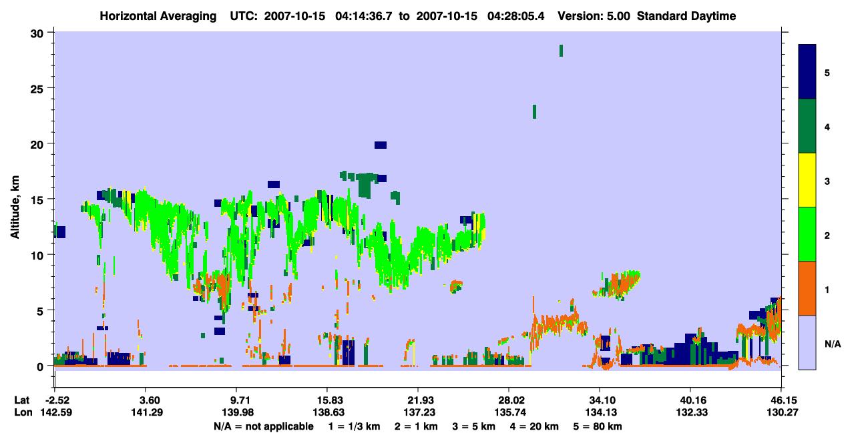Click the '5 = 80 km' legend text

(598, 426)
